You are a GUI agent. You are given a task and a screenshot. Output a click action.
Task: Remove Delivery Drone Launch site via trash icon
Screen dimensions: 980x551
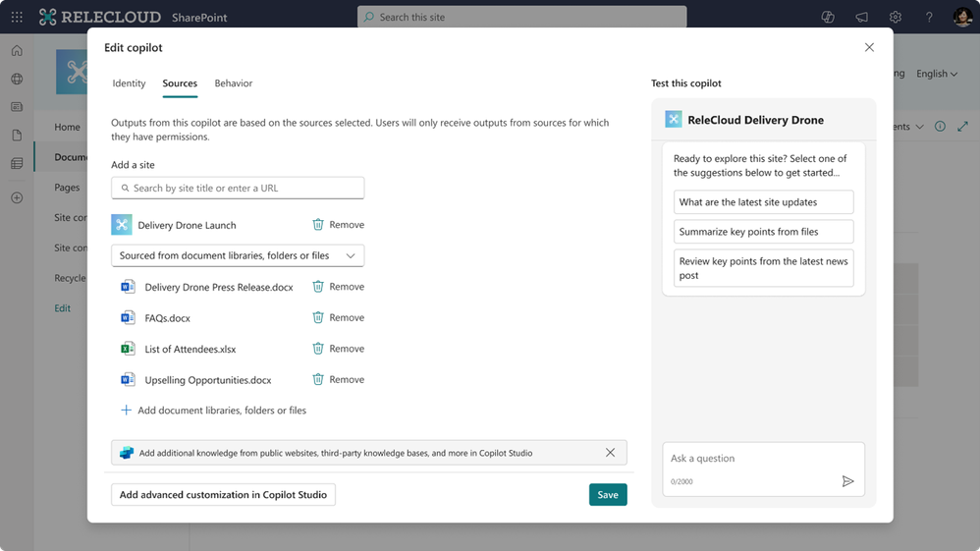318,225
